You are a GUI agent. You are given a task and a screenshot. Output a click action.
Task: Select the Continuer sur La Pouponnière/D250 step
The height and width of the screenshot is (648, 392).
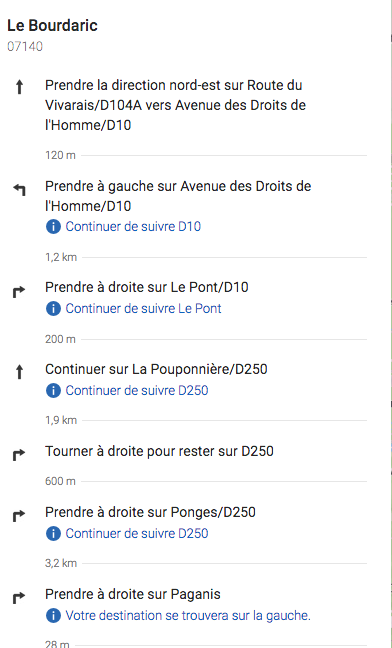click(x=156, y=369)
